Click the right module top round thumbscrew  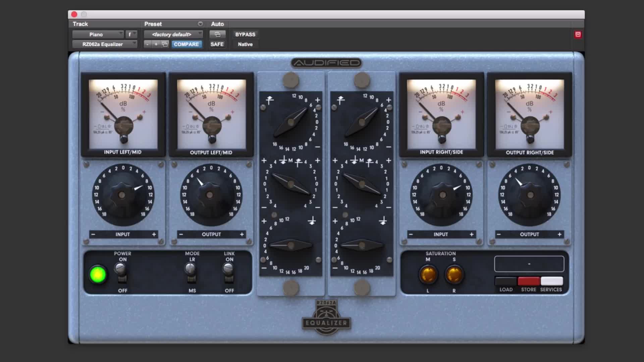click(362, 80)
